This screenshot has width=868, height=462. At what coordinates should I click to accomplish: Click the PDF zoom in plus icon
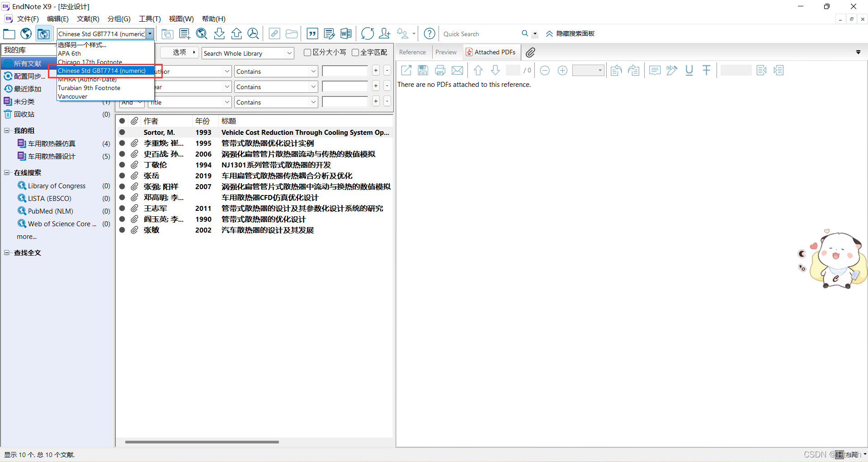pos(562,70)
